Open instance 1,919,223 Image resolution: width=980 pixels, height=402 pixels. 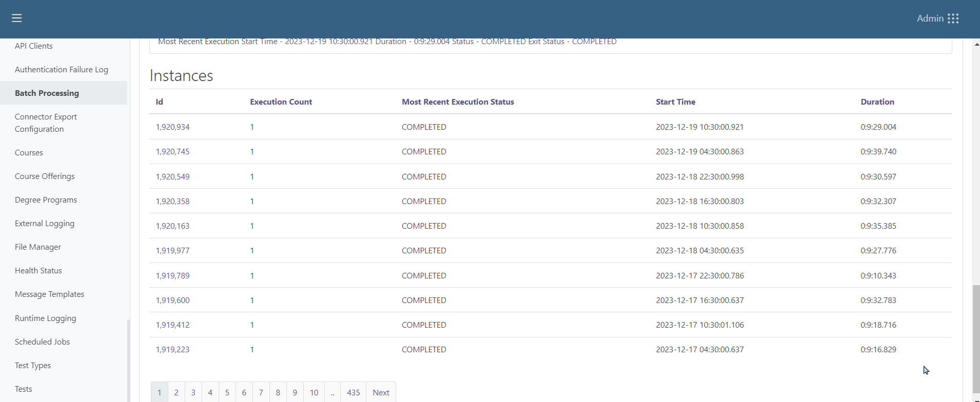[x=173, y=350]
